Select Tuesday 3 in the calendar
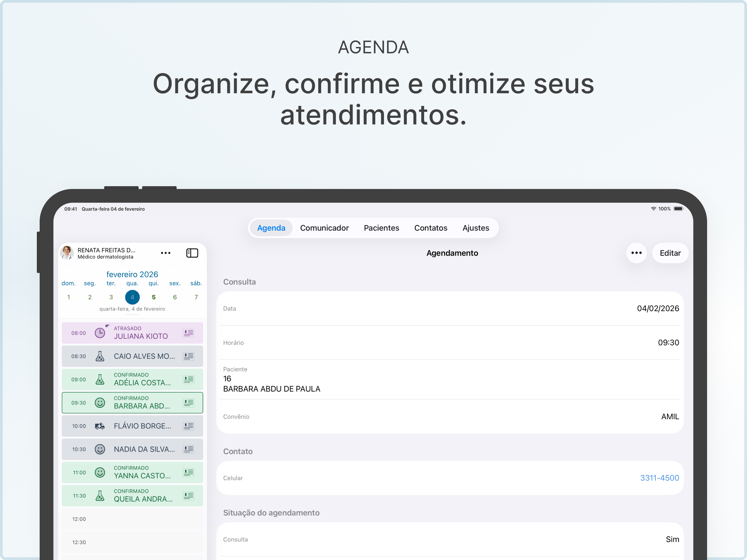The height and width of the screenshot is (560, 747). click(111, 297)
